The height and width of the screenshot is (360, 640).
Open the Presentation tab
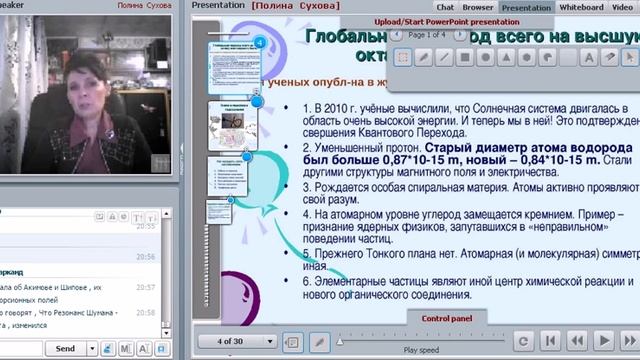(526, 8)
